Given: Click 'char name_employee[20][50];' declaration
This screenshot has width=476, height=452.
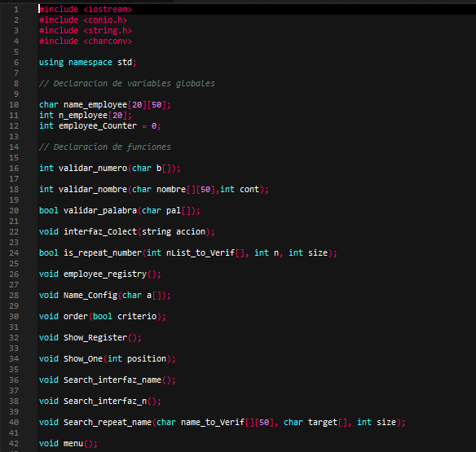Looking at the screenshot, I should click(x=105, y=105).
